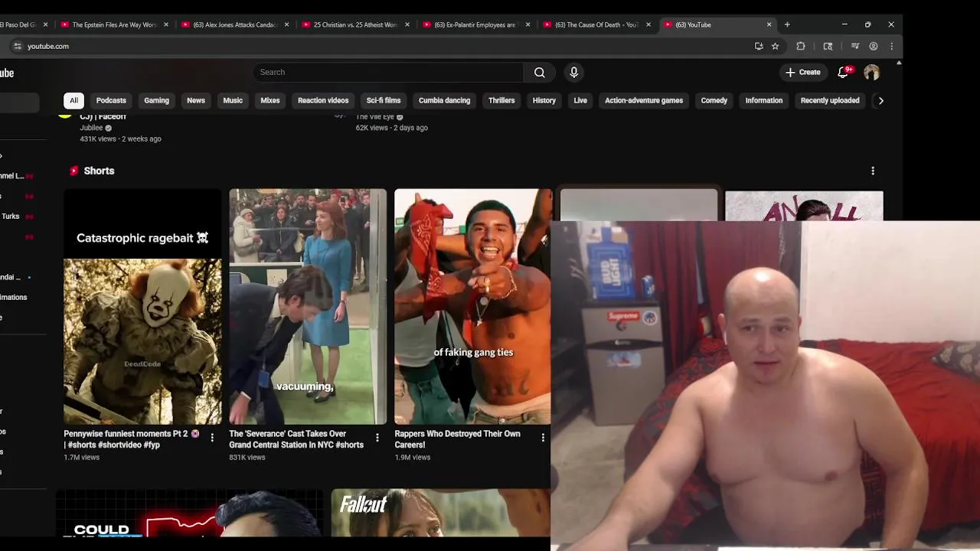Switch to Alex Jones Attacks browser tab

click(234, 24)
